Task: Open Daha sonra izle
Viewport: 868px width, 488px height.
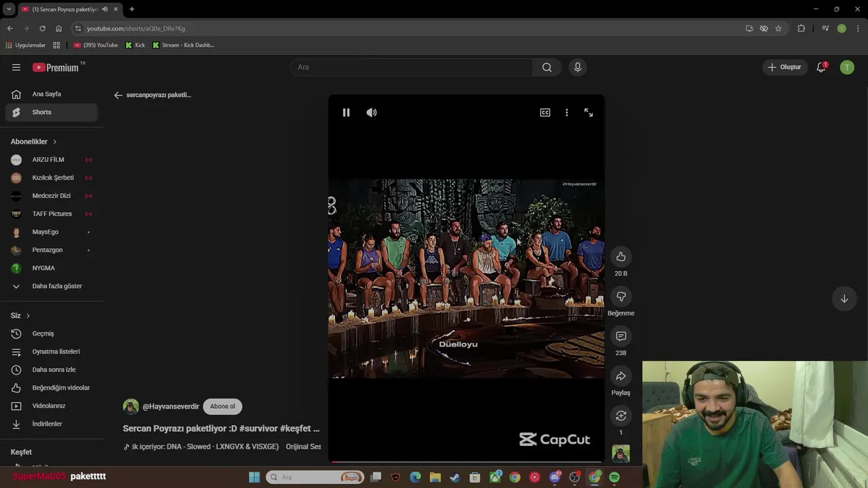Action: [52, 369]
